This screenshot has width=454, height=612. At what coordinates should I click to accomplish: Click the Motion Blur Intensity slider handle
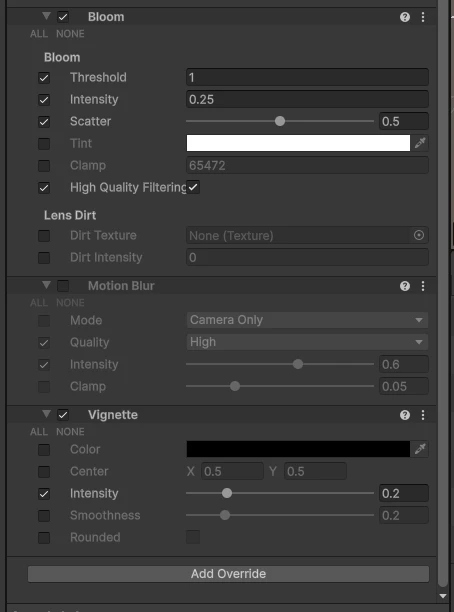(298, 364)
